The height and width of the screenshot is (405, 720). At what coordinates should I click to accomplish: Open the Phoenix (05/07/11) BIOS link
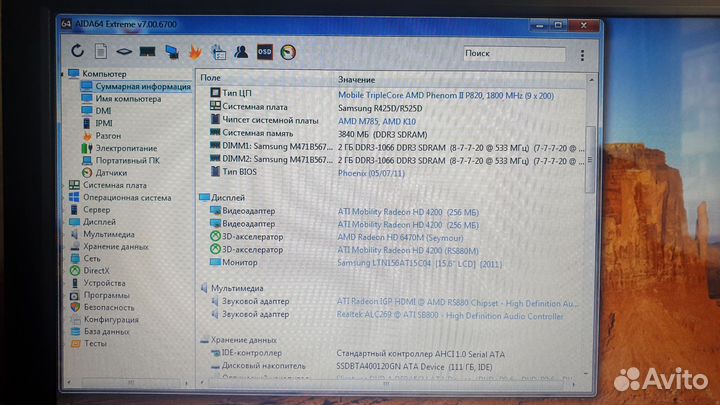(371, 174)
